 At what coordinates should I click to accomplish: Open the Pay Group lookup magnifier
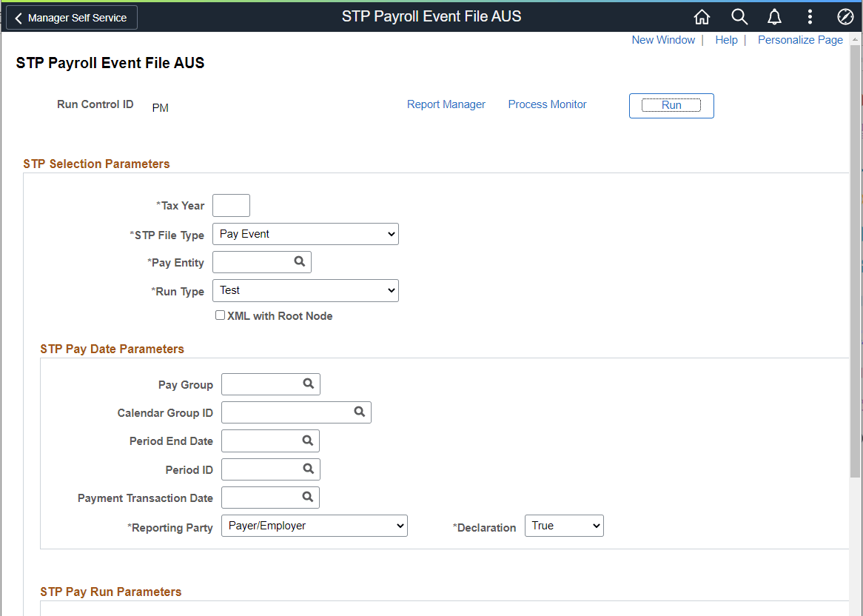pos(308,384)
